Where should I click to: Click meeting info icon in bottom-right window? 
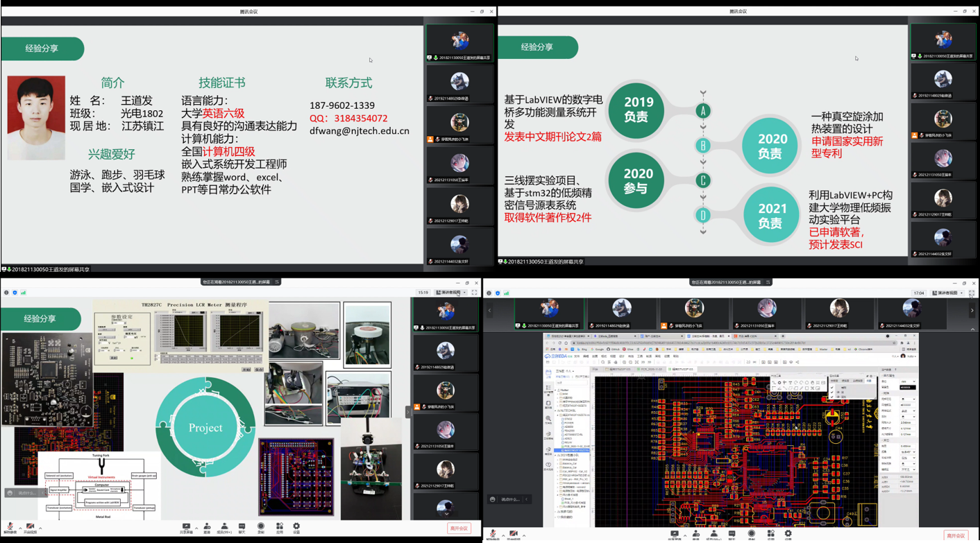click(x=489, y=293)
